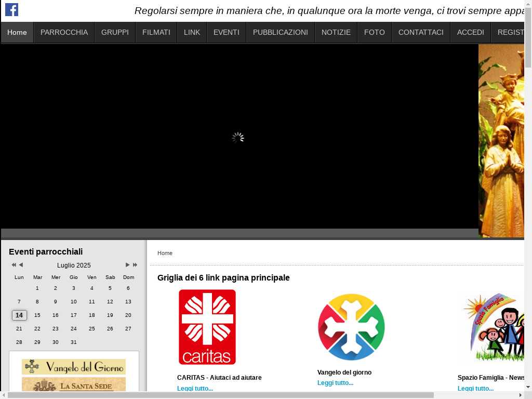Click the scroll right arrow
The width and height of the screenshot is (532, 399).
point(521,395)
